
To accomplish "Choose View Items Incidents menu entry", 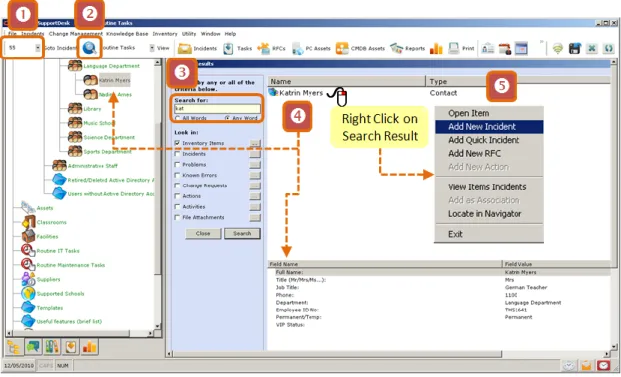I will pyautogui.click(x=489, y=187).
